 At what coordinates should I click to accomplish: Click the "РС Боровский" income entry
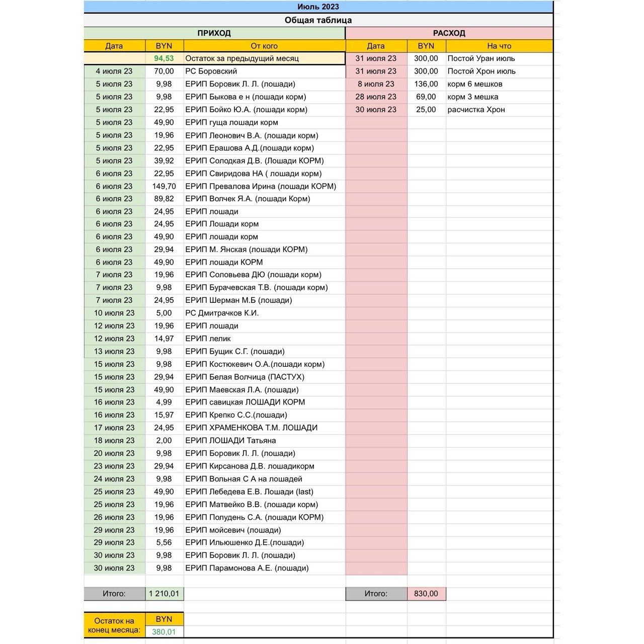(x=211, y=71)
